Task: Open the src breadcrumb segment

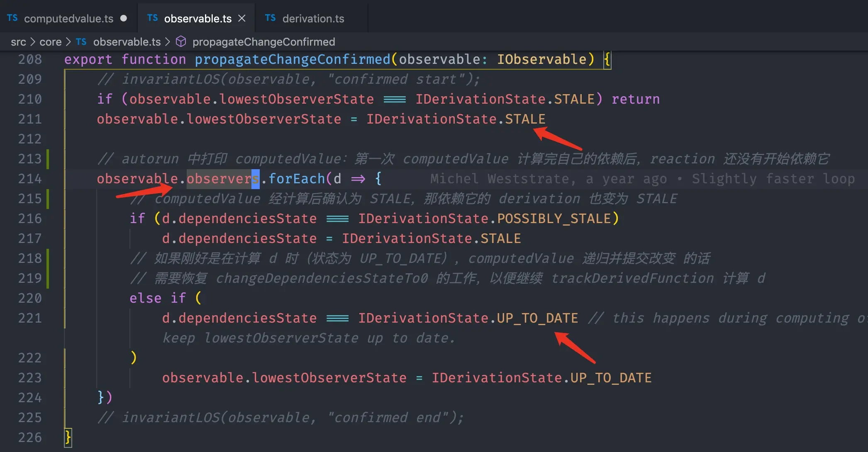Action: [x=18, y=42]
